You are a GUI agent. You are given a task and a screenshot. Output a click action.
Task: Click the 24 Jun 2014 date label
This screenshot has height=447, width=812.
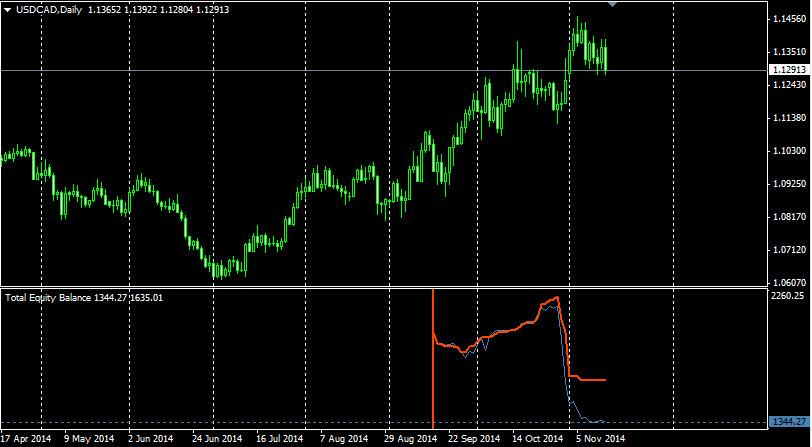click(216, 439)
